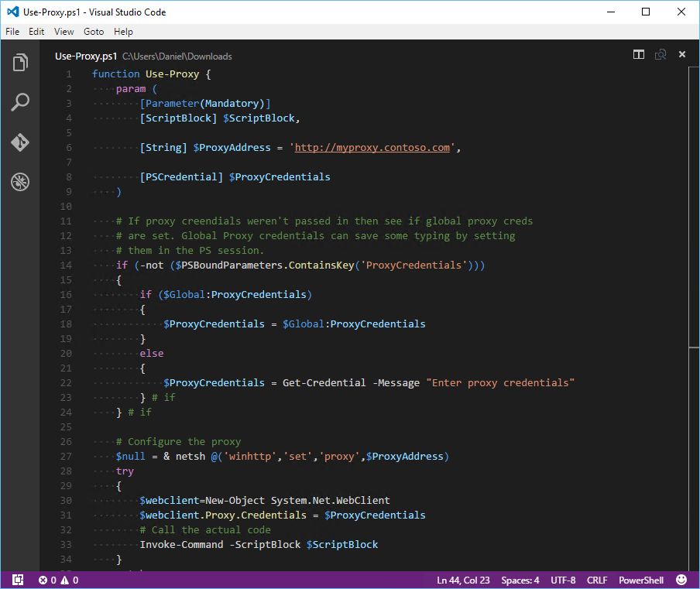The image size is (700, 589).
Task: Change indentation via Spaces: 4
Action: (x=520, y=580)
